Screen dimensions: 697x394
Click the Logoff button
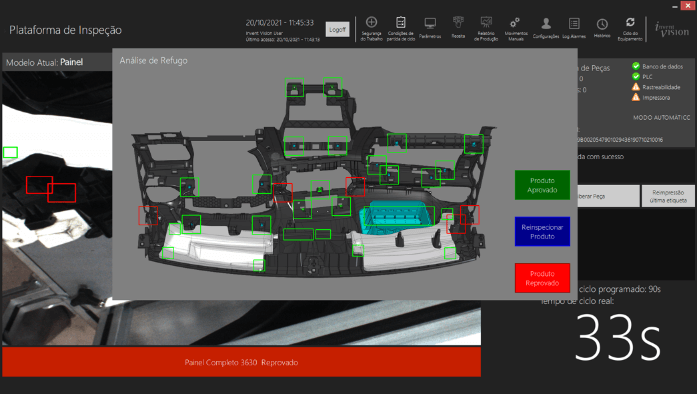pos(337,29)
